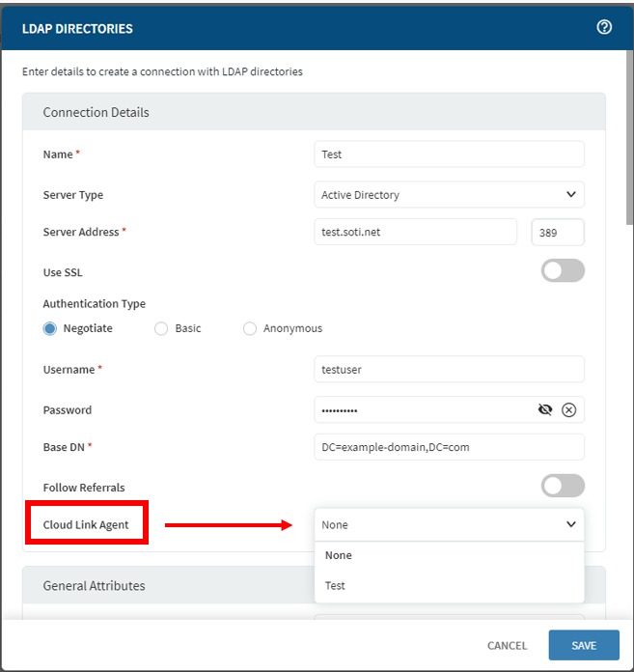
Task: Show password using the eye icon
Action: point(545,409)
